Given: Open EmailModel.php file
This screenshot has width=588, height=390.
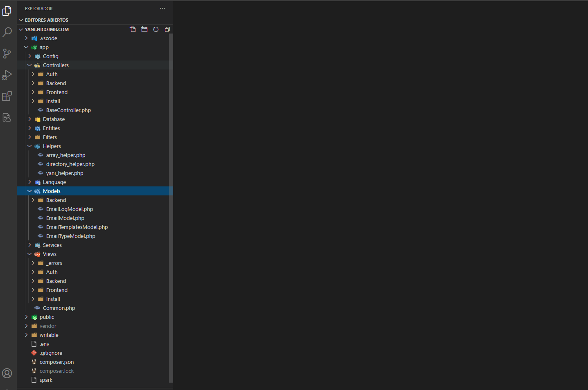Looking at the screenshot, I should point(65,218).
